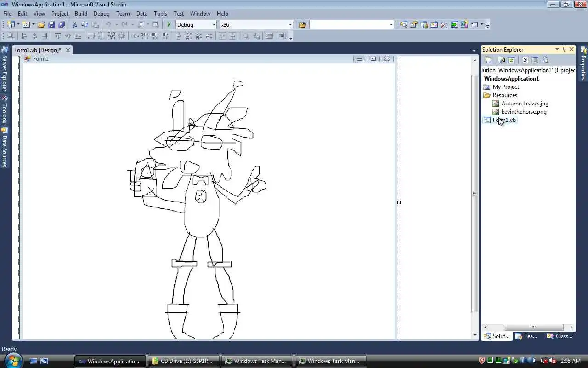
Task: Open the File menu
Action: pos(7,14)
